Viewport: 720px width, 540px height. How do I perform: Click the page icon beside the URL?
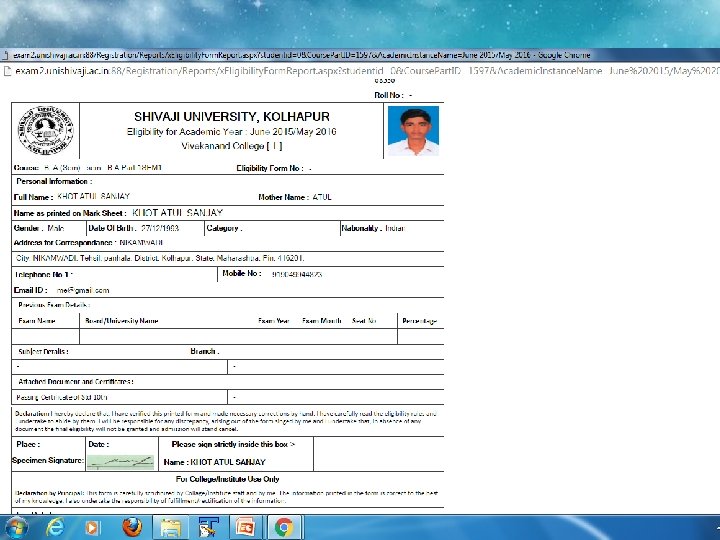coord(6,71)
